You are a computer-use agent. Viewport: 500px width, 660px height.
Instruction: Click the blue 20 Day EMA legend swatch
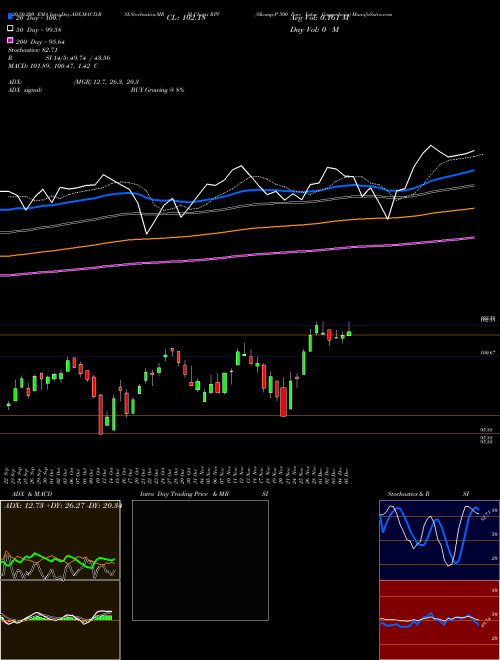point(11,16)
